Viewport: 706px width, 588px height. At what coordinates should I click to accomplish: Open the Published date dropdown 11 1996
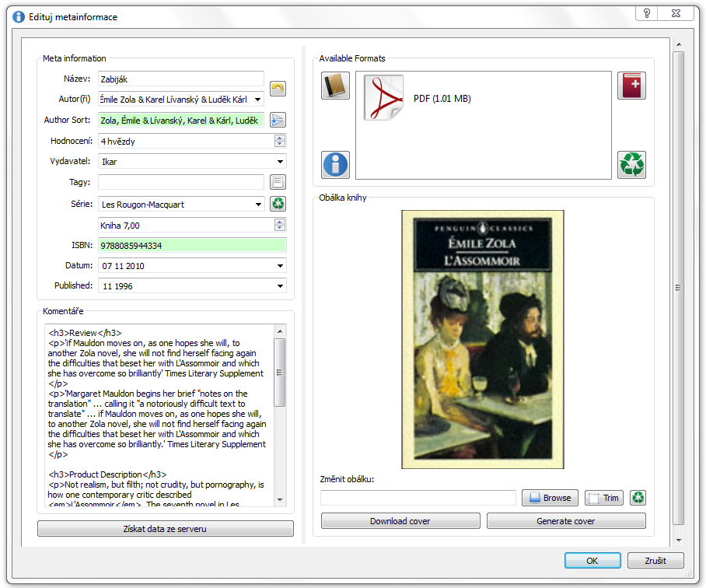tap(280, 286)
